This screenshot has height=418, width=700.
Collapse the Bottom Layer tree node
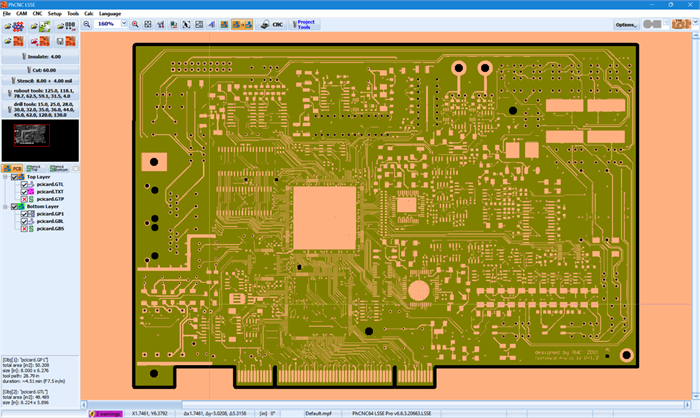tap(5, 207)
